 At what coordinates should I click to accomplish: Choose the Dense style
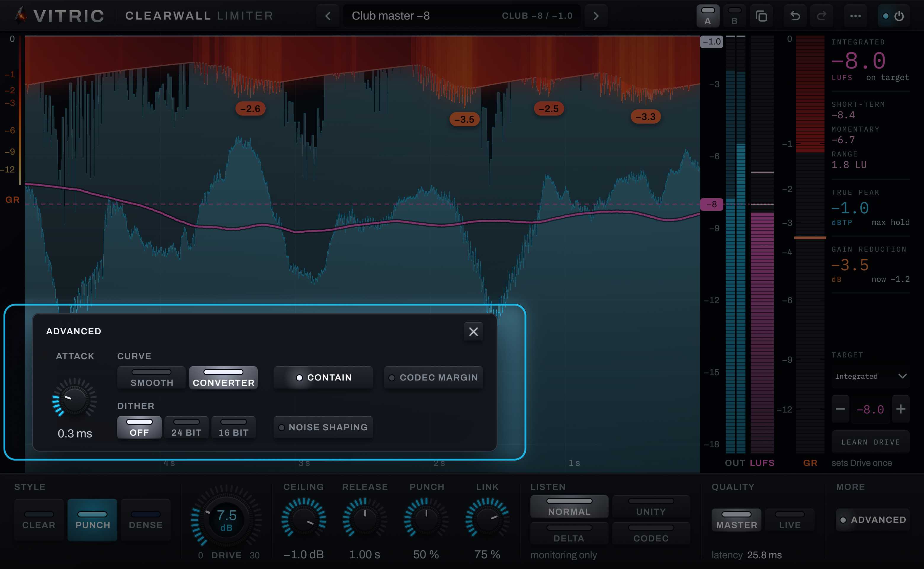tap(146, 520)
